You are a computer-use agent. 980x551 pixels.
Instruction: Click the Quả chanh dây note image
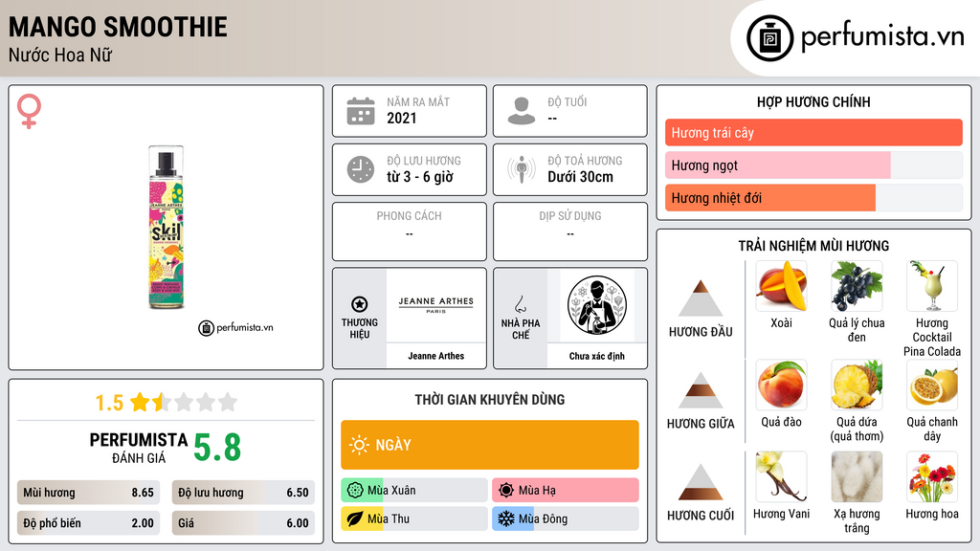click(x=932, y=385)
